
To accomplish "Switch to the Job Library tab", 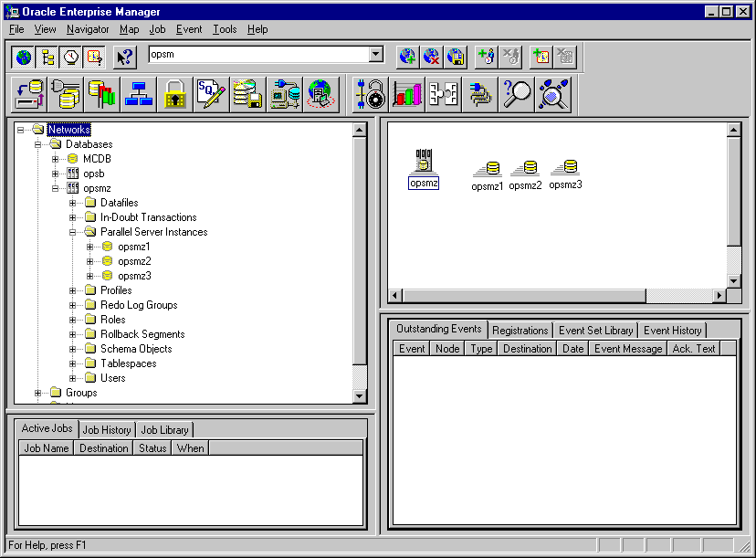I will 164,430.
